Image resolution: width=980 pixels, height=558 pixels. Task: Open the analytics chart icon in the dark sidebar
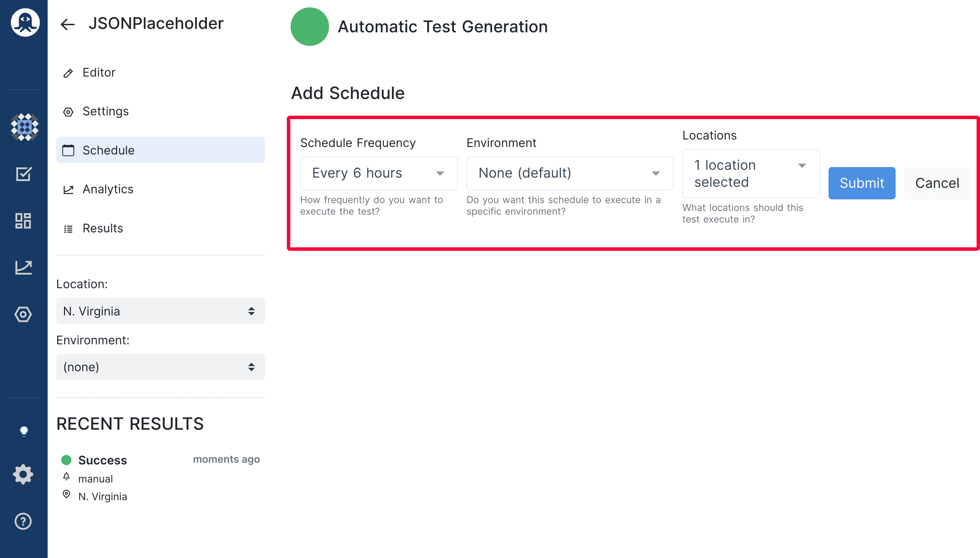tap(23, 267)
